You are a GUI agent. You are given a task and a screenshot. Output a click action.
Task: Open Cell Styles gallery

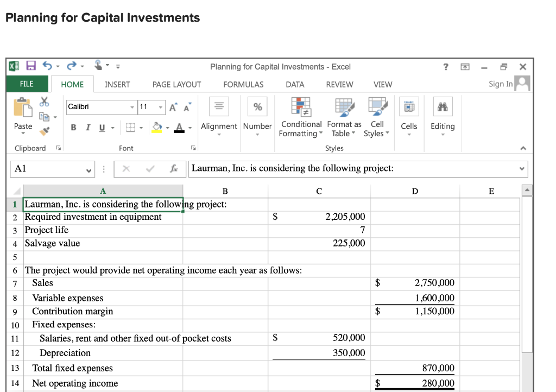377,117
